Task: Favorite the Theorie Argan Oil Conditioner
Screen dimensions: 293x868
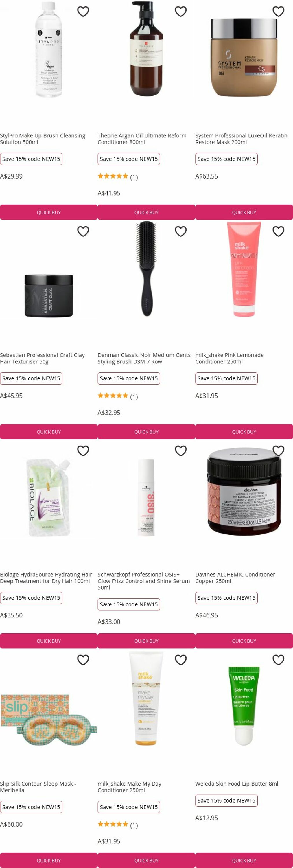Action: click(x=180, y=12)
